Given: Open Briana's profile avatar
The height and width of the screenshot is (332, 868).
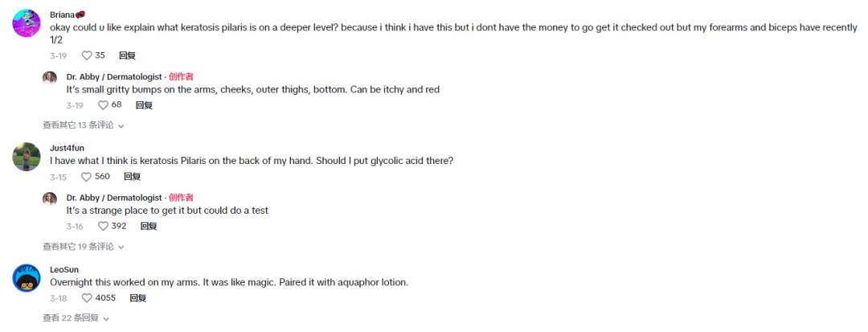Looking at the screenshot, I should (27, 24).
